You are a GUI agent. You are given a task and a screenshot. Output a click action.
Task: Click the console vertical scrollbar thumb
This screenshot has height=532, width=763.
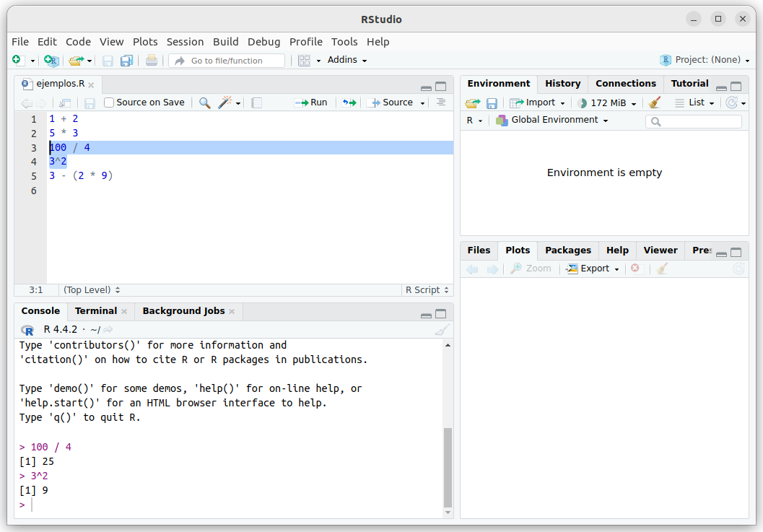pyautogui.click(x=448, y=467)
